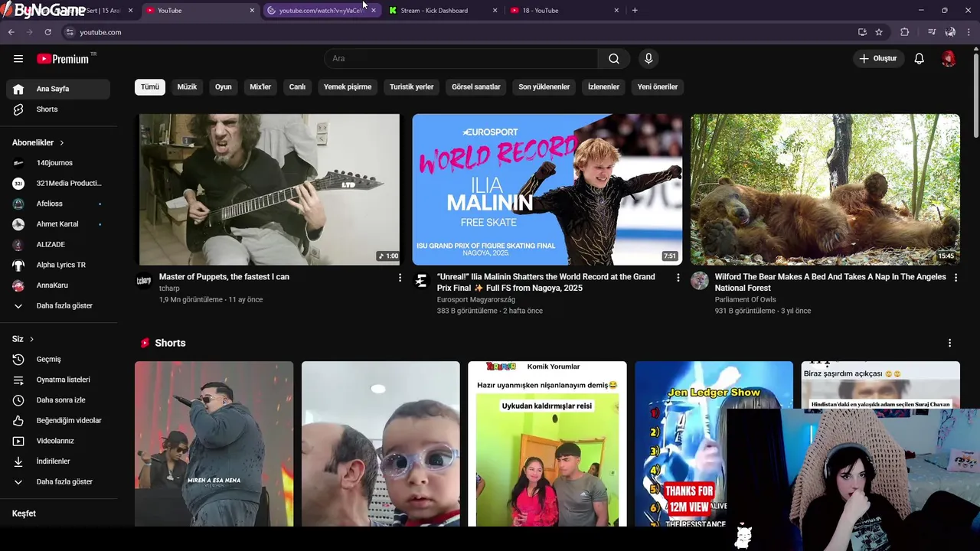Open the MIREN A ESA NENA short
The width and height of the screenshot is (980, 551).
[x=214, y=444]
